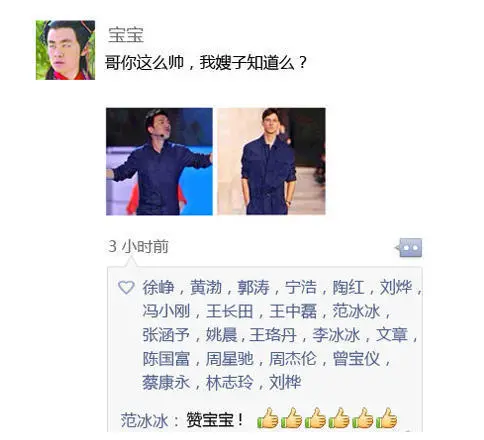Open liker 徐峥's profile

click(x=159, y=287)
